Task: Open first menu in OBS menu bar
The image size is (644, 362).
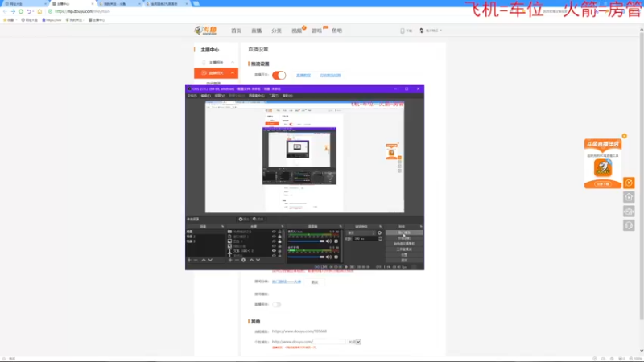Action: click(x=192, y=96)
